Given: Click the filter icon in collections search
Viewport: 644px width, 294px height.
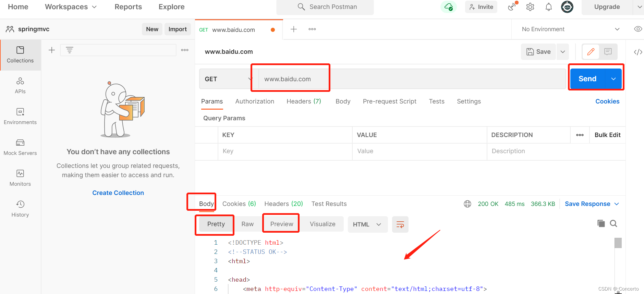Looking at the screenshot, I should coord(70,50).
